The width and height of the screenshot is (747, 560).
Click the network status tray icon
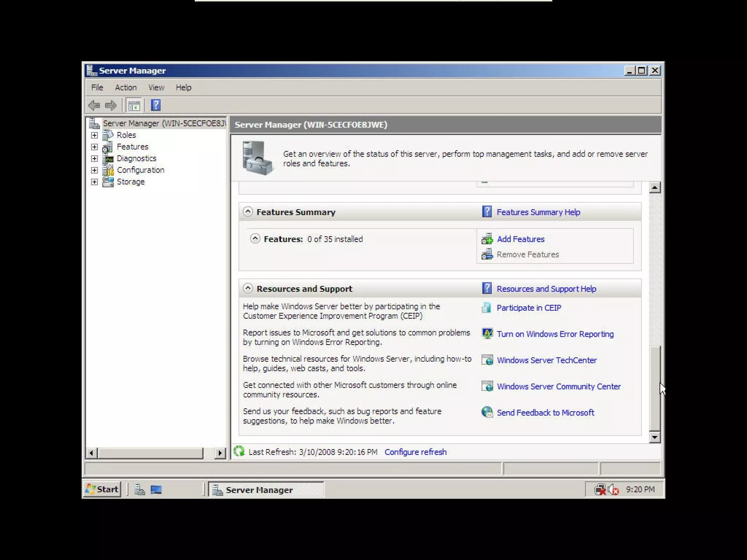[600, 489]
